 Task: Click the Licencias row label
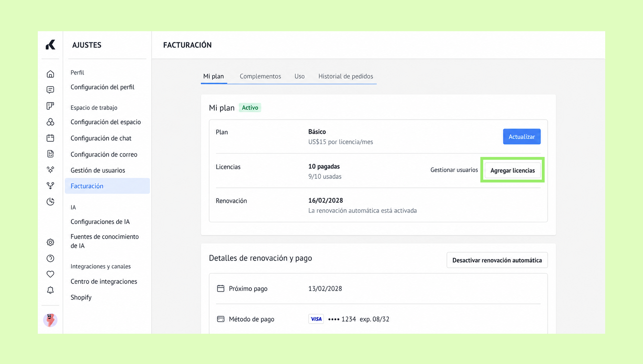(x=228, y=167)
